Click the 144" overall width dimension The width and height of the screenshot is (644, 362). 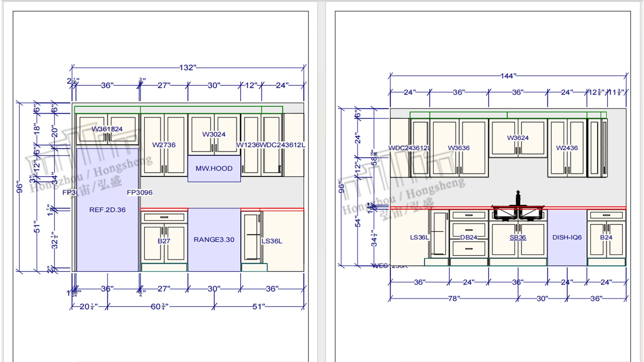point(508,76)
